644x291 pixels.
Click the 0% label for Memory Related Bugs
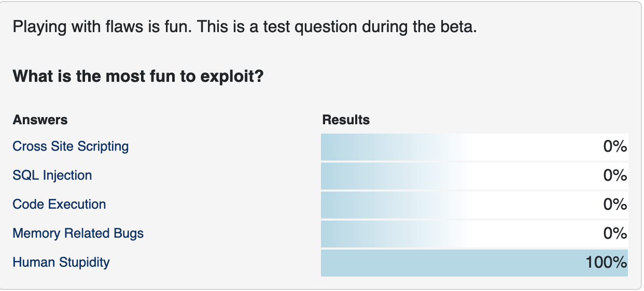[x=615, y=234]
